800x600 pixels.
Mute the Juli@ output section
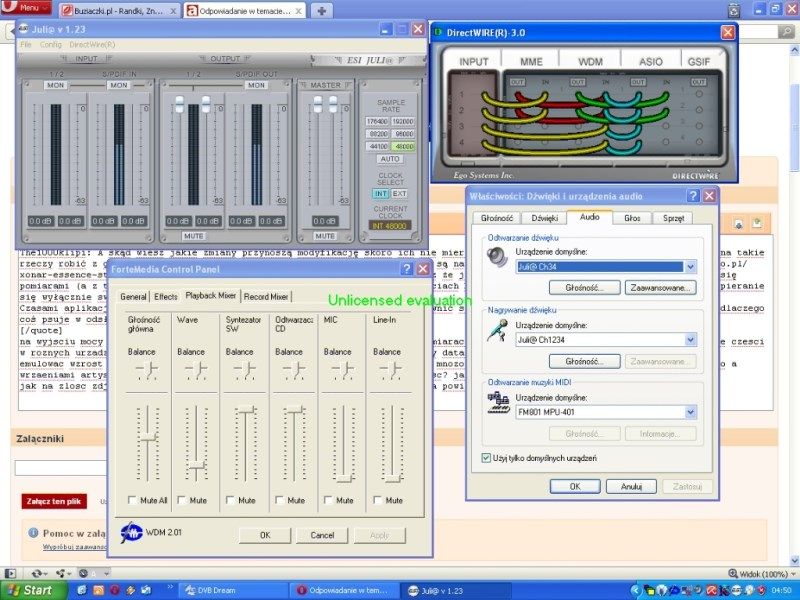[194, 236]
